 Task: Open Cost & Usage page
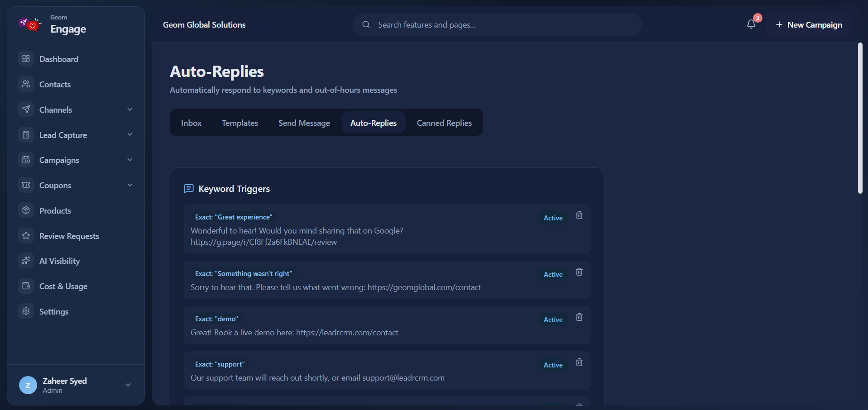[x=76, y=286]
